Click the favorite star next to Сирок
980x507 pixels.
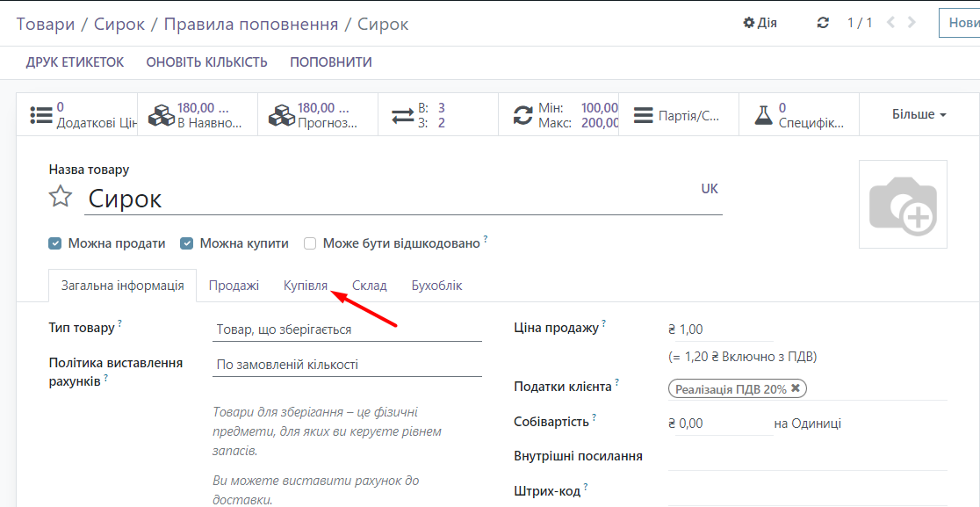60,197
